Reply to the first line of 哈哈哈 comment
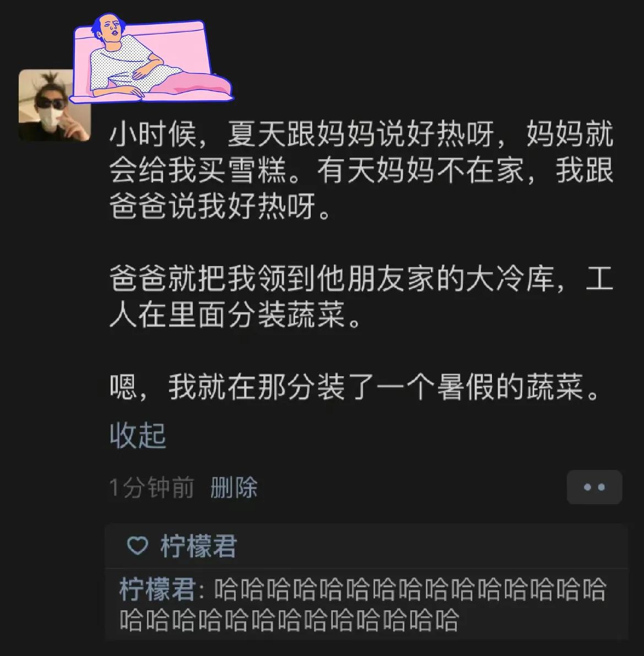Screen dimensions: 644x656 click(x=410, y=589)
